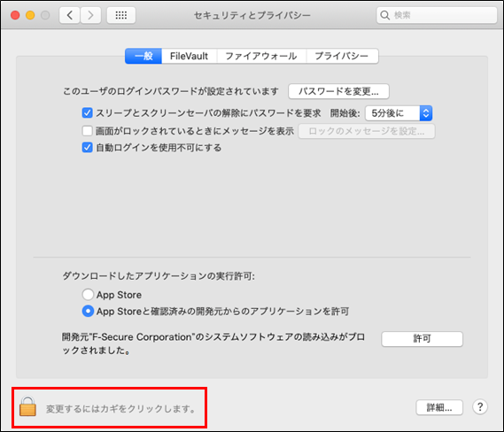
Task: Uncheck the disable automatic login checkbox
Action: (87, 148)
